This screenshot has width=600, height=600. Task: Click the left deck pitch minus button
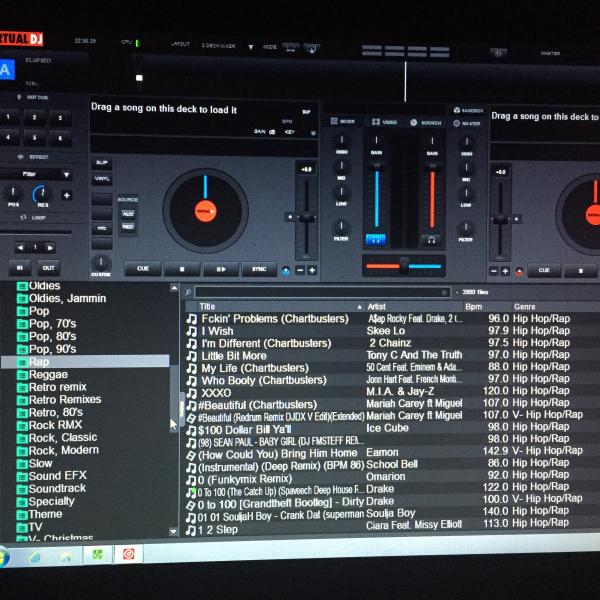point(300,271)
